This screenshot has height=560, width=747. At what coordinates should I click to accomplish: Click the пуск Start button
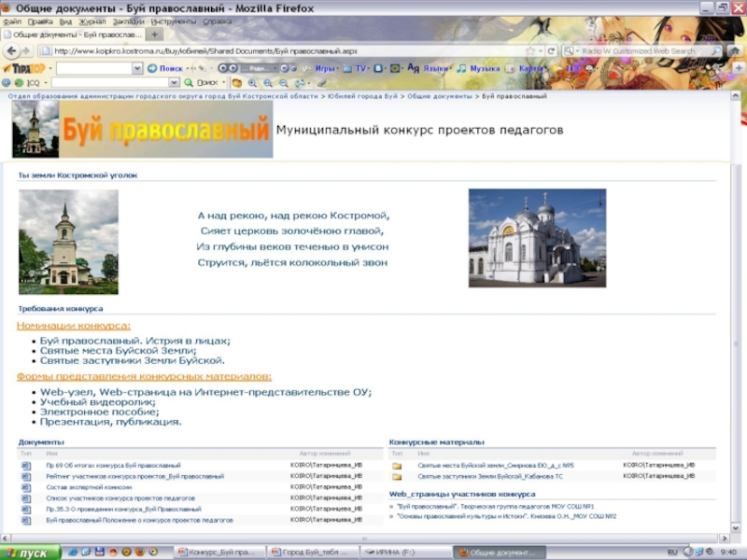tap(31, 553)
